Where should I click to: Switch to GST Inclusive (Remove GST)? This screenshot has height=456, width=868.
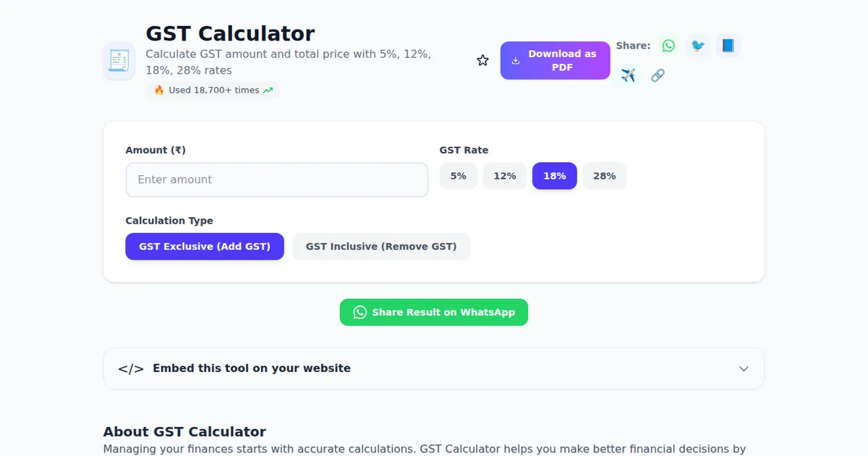(x=381, y=246)
